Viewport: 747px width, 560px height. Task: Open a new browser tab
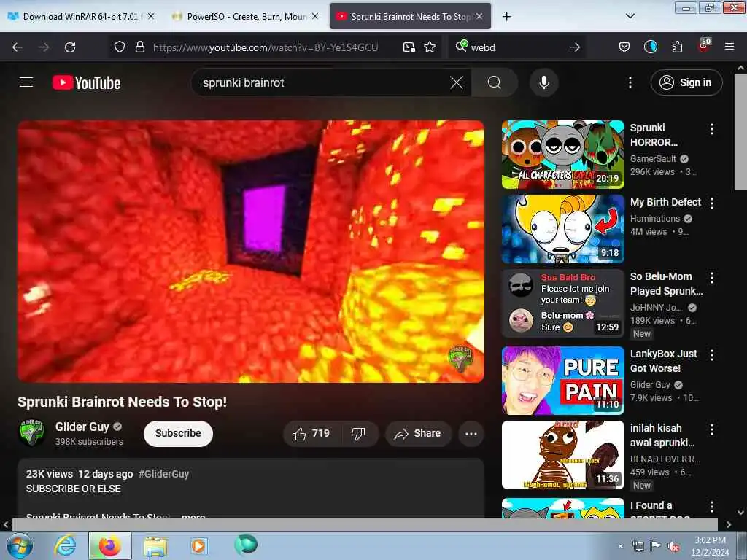[x=506, y=17]
